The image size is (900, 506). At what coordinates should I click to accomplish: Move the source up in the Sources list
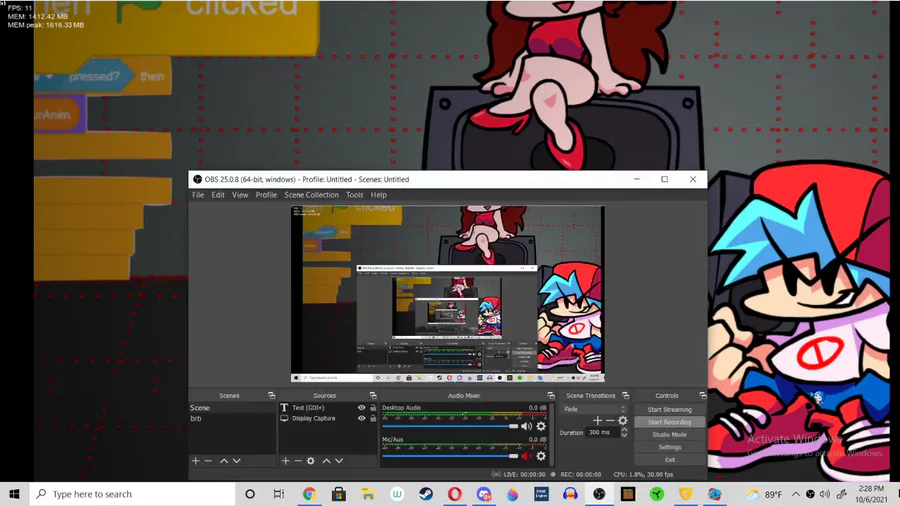[x=326, y=461]
